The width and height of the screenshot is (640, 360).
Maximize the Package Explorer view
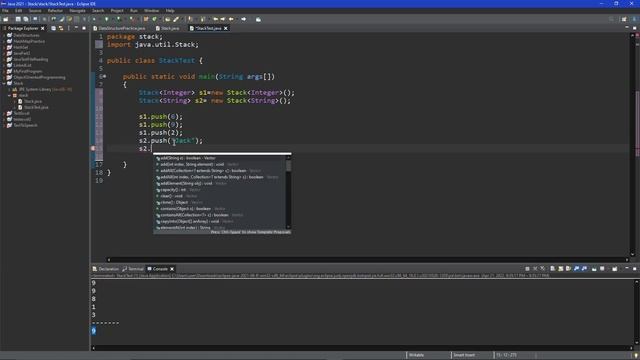[84, 28]
